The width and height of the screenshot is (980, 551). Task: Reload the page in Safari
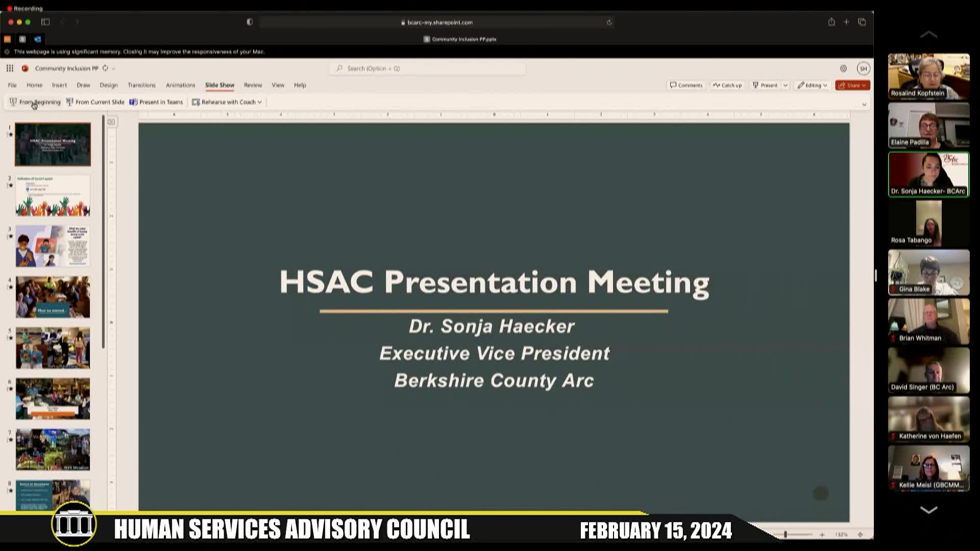coord(609,22)
